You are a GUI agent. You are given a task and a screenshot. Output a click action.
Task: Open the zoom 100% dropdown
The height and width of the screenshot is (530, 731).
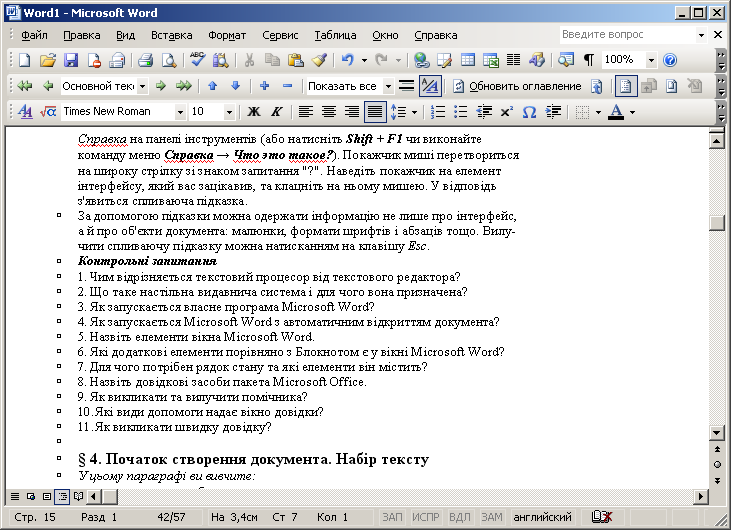[651, 60]
